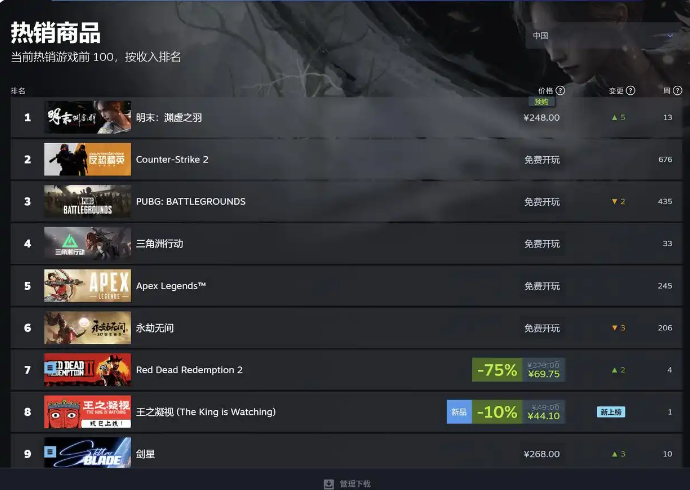Click the 预购 pre-purchase tag above ¥248.00
690x490 pixels.
tap(542, 102)
